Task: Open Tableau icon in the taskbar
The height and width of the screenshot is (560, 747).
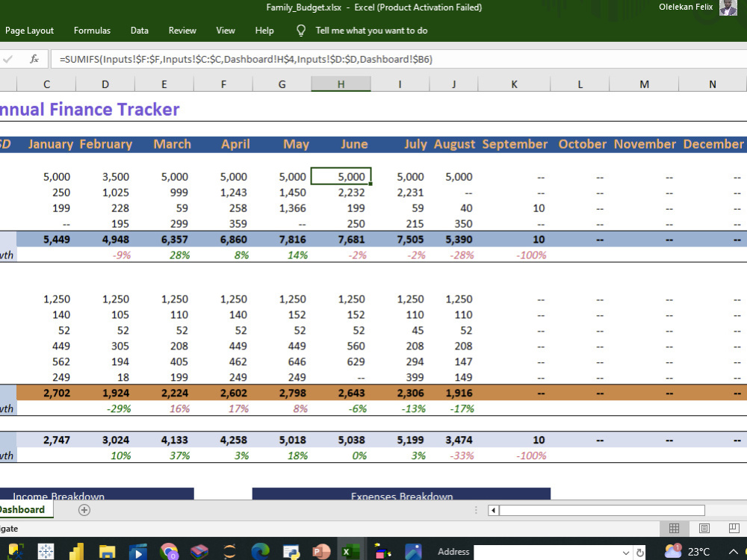Action: pos(46,552)
